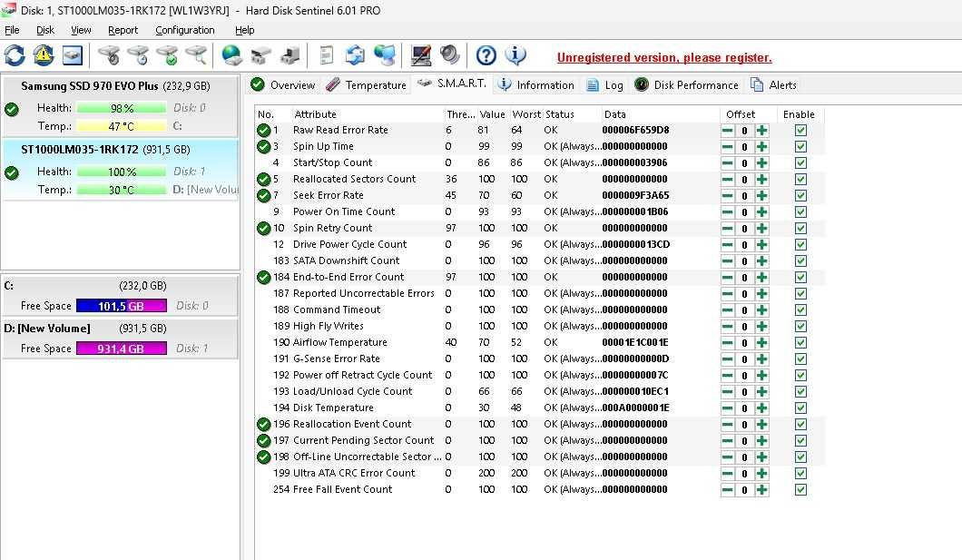Switch to the Temperature tab

[x=367, y=84]
